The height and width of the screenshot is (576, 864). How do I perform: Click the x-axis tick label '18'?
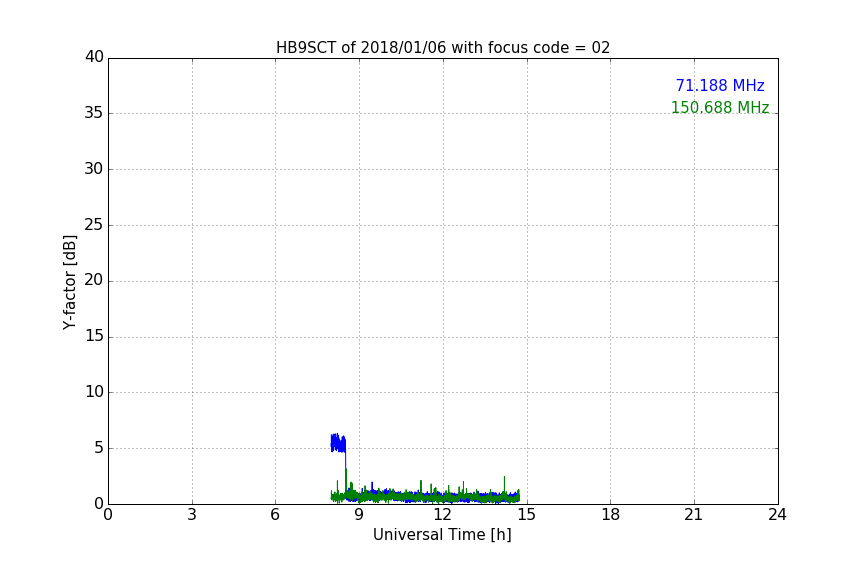[x=611, y=515]
